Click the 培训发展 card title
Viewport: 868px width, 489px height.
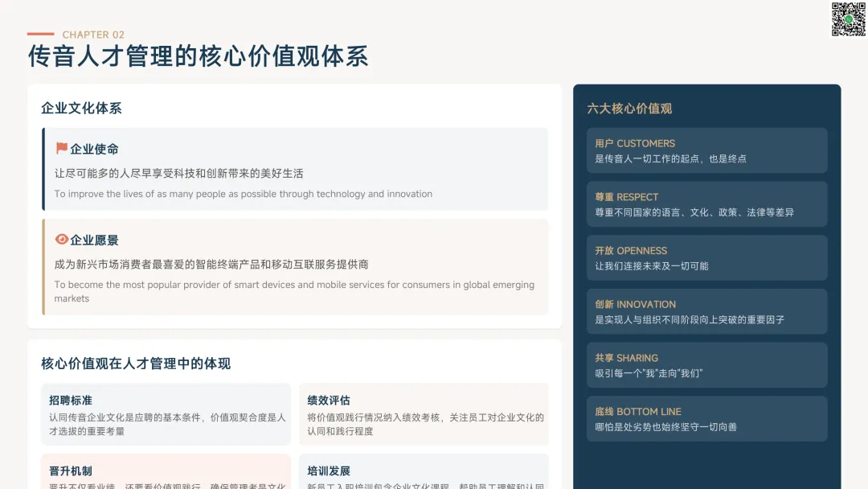[x=329, y=471]
